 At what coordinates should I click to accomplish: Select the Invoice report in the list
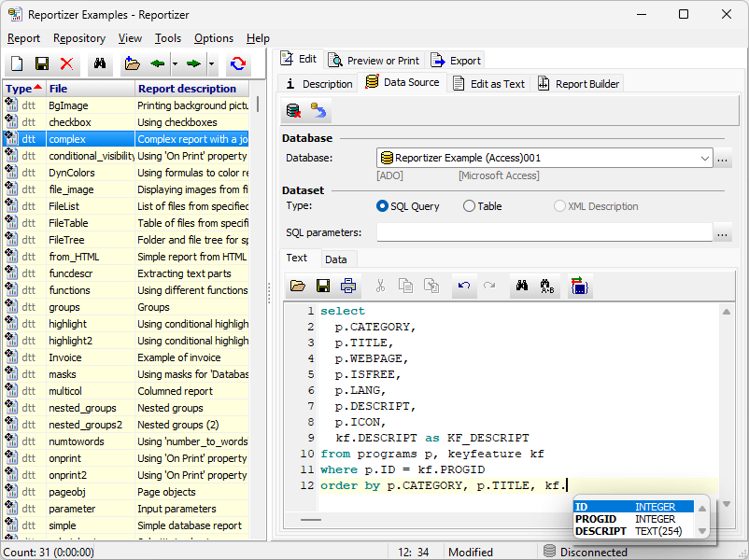65,357
